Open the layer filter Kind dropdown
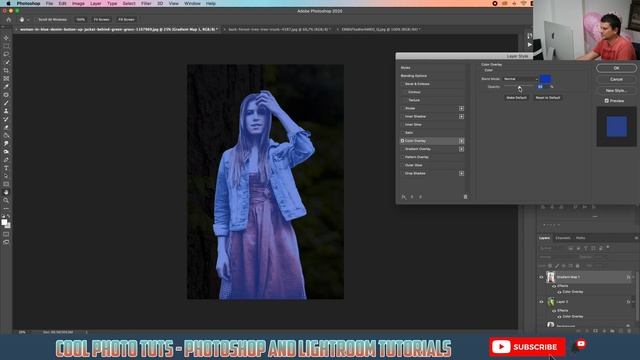This screenshot has width=640, height=360. click(551, 248)
